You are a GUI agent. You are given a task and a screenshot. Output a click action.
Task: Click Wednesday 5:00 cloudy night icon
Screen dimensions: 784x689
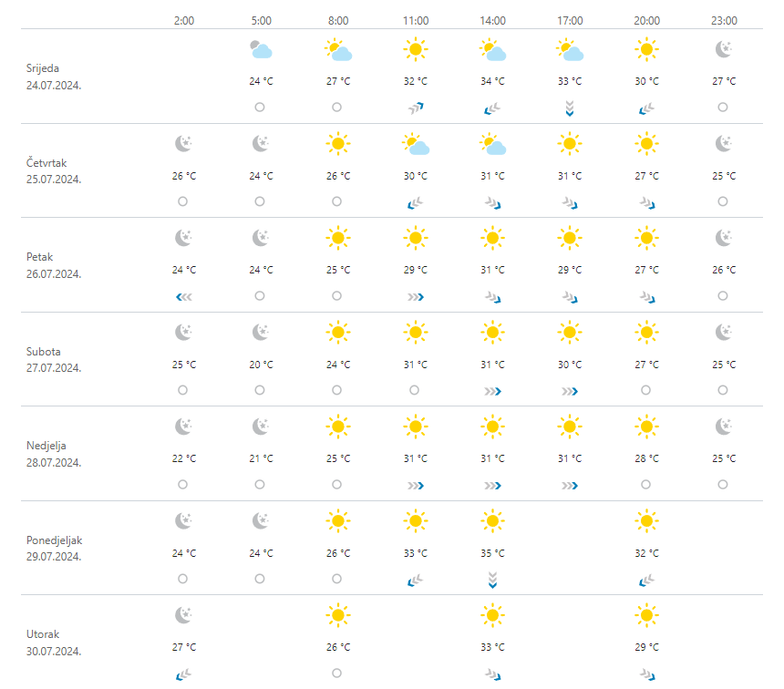coord(261,50)
